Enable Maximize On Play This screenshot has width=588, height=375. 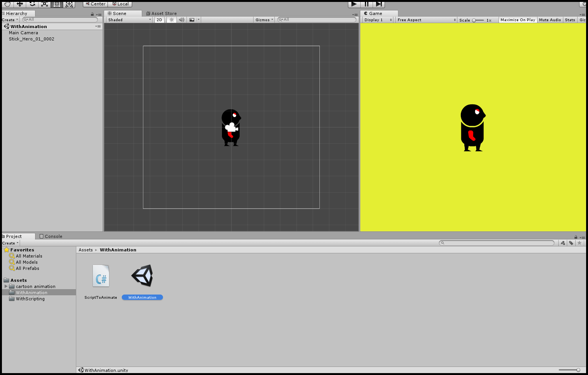(517, 20)
